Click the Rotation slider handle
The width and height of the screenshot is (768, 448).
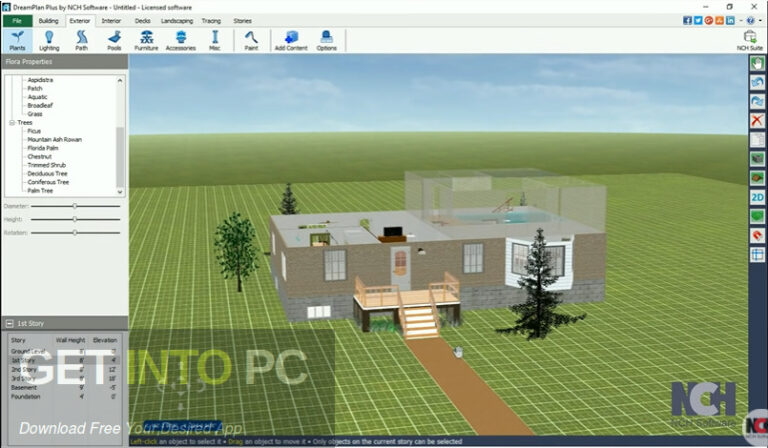pos(74,233)
